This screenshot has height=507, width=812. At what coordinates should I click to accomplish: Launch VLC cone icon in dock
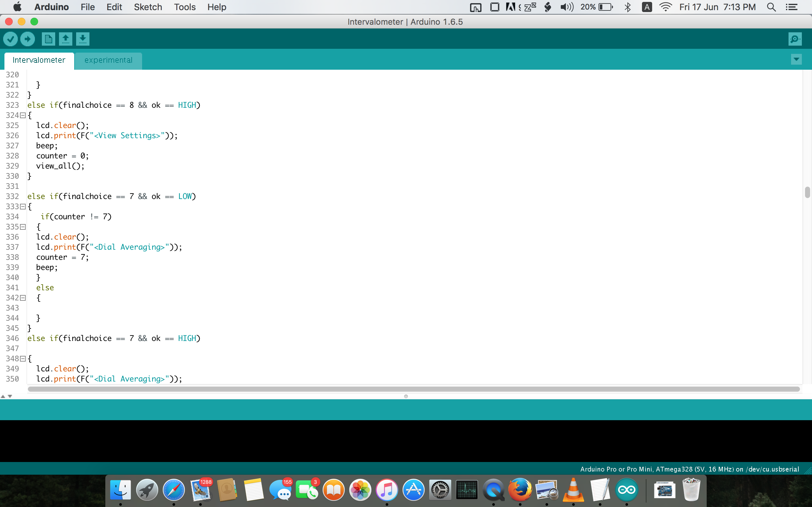573,490
